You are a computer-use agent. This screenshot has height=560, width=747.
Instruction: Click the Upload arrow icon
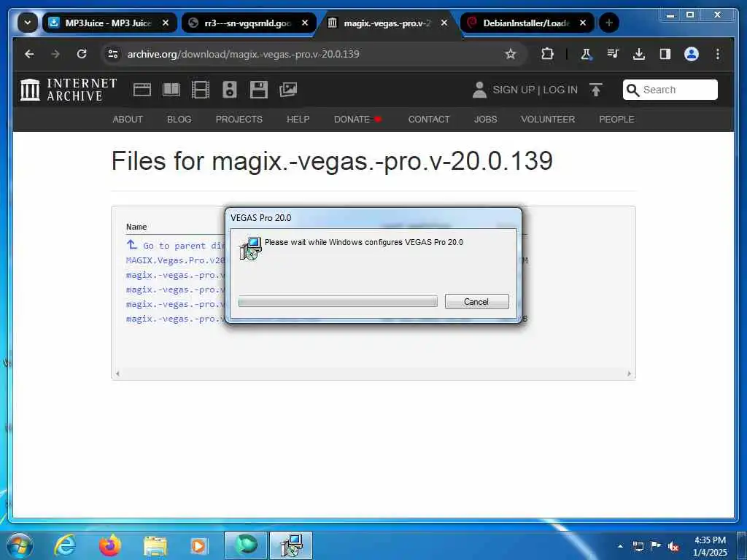(x=596, y=90)
